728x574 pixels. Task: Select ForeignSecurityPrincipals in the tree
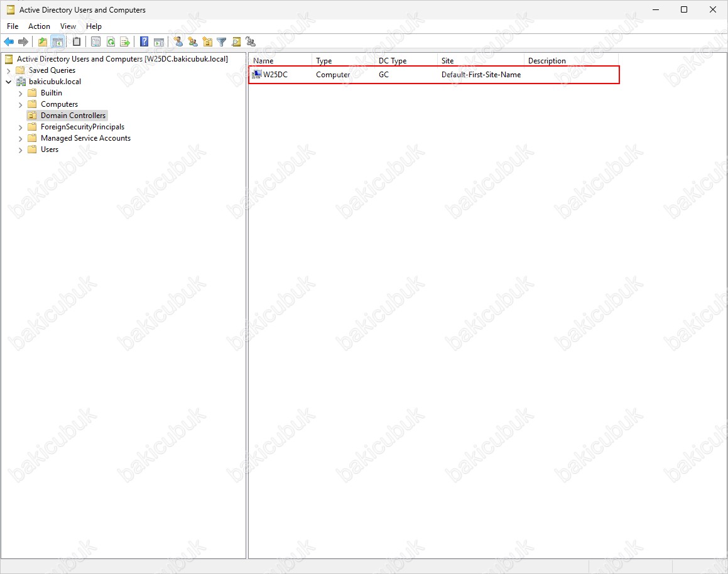coord(83,127)
